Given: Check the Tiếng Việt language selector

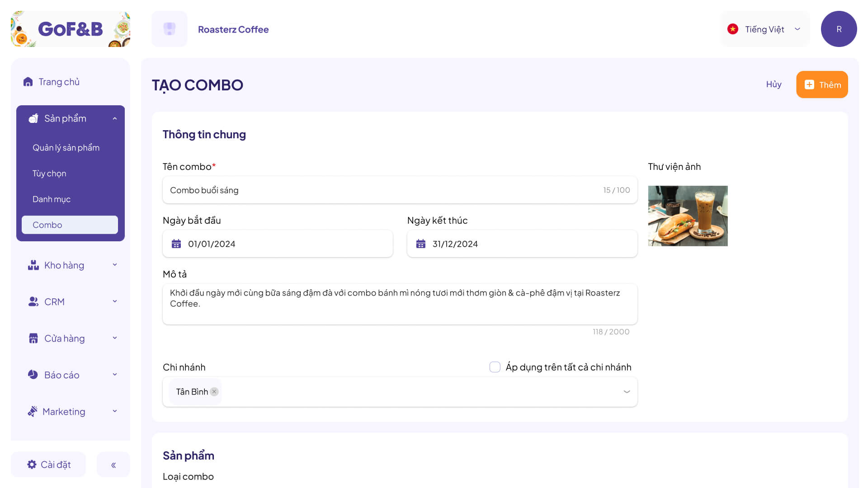Looking at the screenshot, I should pos(764,28).
